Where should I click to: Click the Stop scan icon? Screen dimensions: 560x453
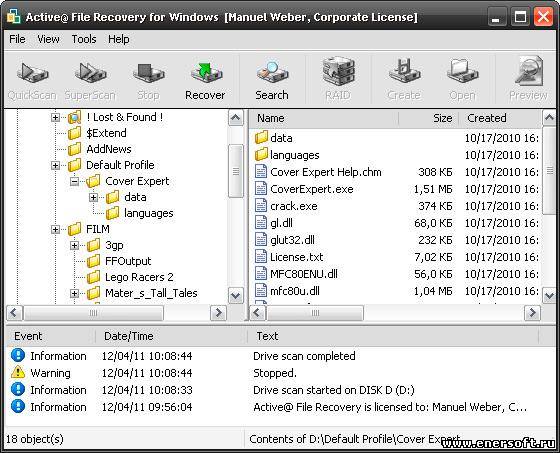coord(148,73)
